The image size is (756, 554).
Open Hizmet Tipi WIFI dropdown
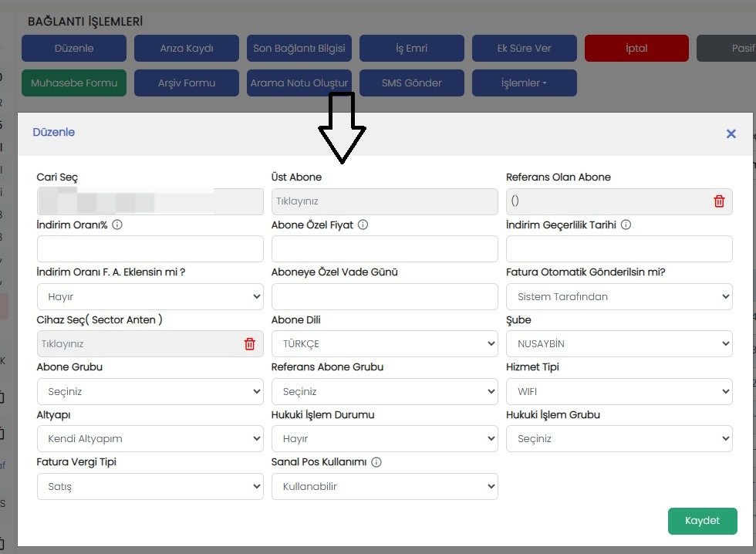click(x=619, y=391)
